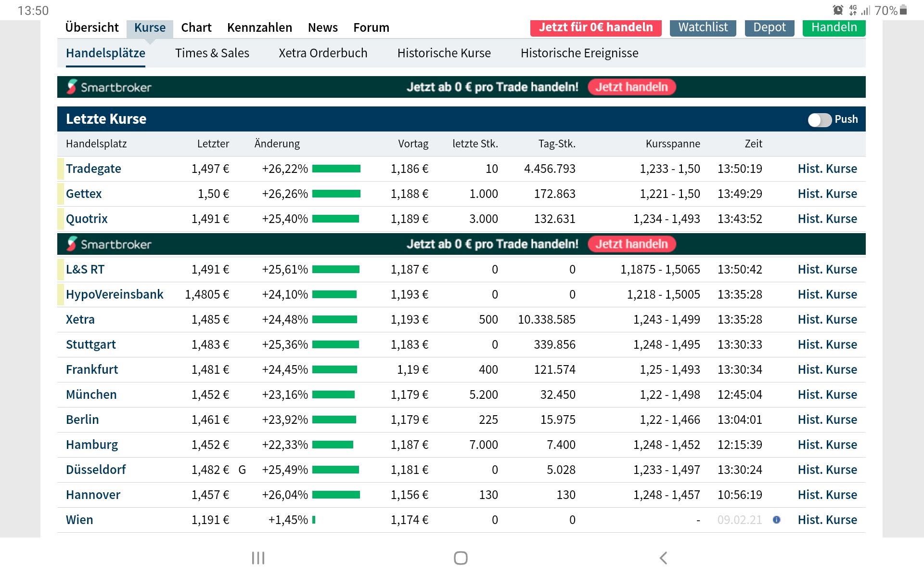Click the red Jetzt für 0€ handeln button
The image size is (924, 578).
click(595, 27)
